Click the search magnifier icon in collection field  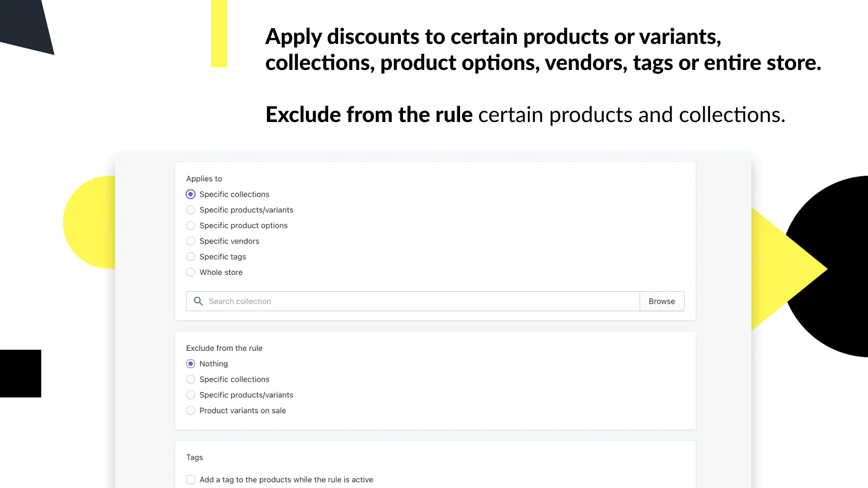(x=199, y=301)
